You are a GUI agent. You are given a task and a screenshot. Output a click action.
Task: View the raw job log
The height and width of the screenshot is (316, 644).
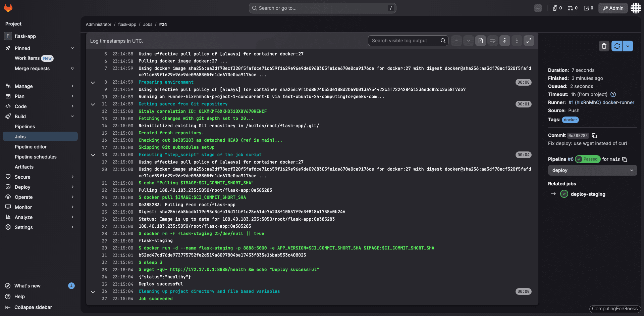click(x=480, y=41)
